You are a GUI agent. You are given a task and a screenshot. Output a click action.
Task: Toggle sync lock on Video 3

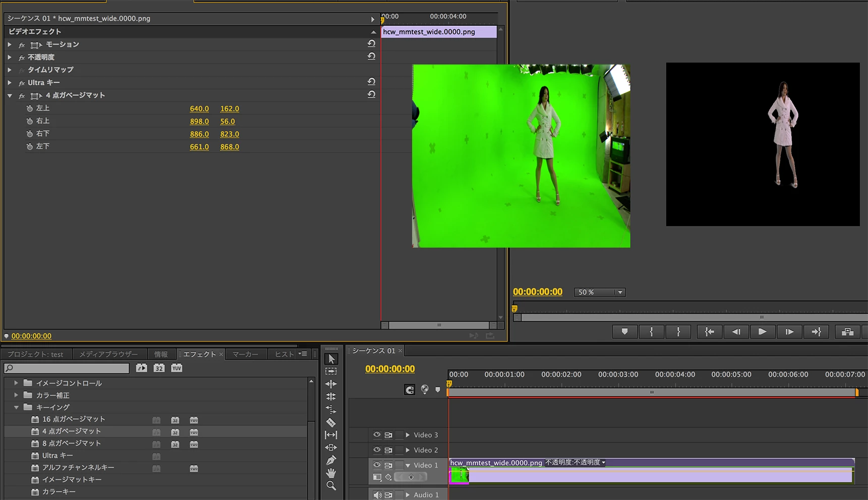(x=388, y=435)
